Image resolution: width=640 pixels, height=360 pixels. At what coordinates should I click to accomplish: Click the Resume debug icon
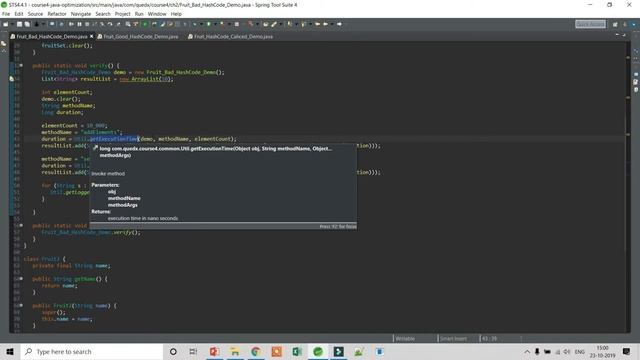pyautogui.click(x=71, y=24)
